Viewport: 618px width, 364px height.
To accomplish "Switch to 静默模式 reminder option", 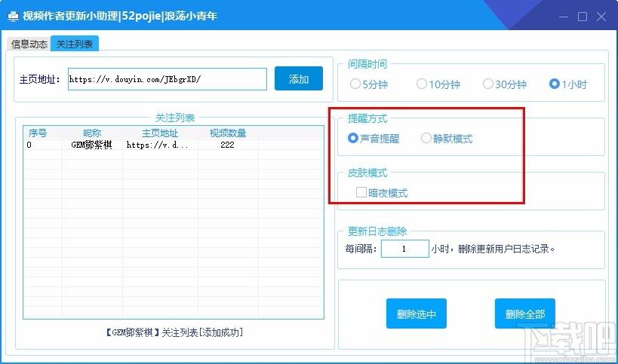I will click(x=447, y=139).
